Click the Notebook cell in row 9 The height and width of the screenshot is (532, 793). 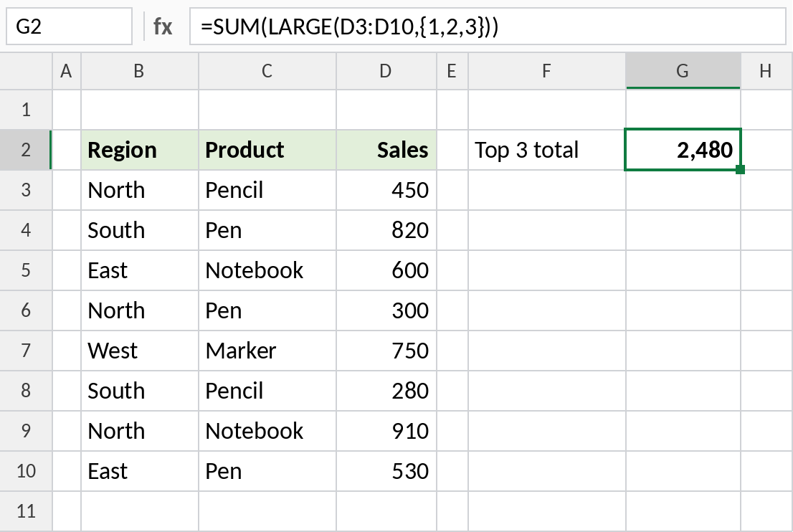pos(267,431)
